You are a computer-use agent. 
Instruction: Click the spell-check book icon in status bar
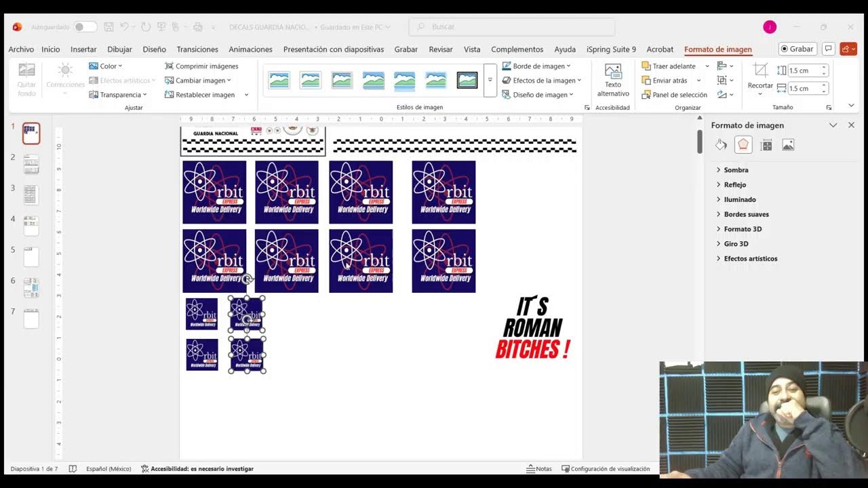[73, 468]
